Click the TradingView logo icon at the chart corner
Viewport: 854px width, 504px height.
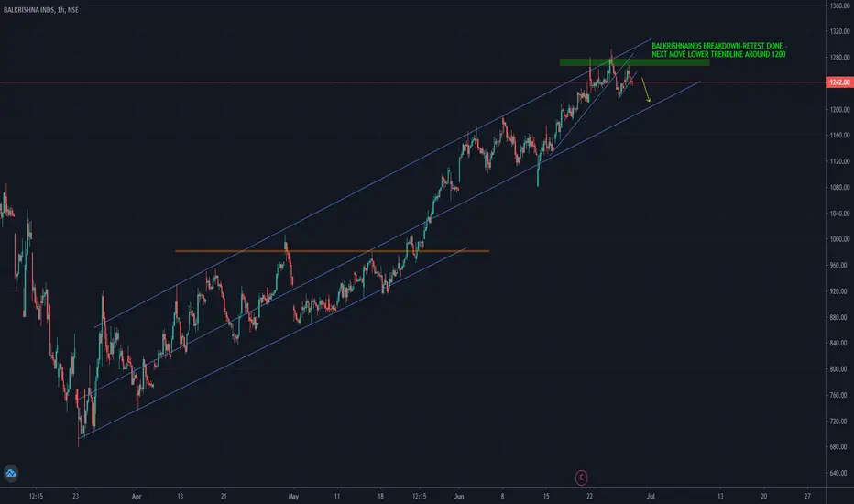(11, 473)
